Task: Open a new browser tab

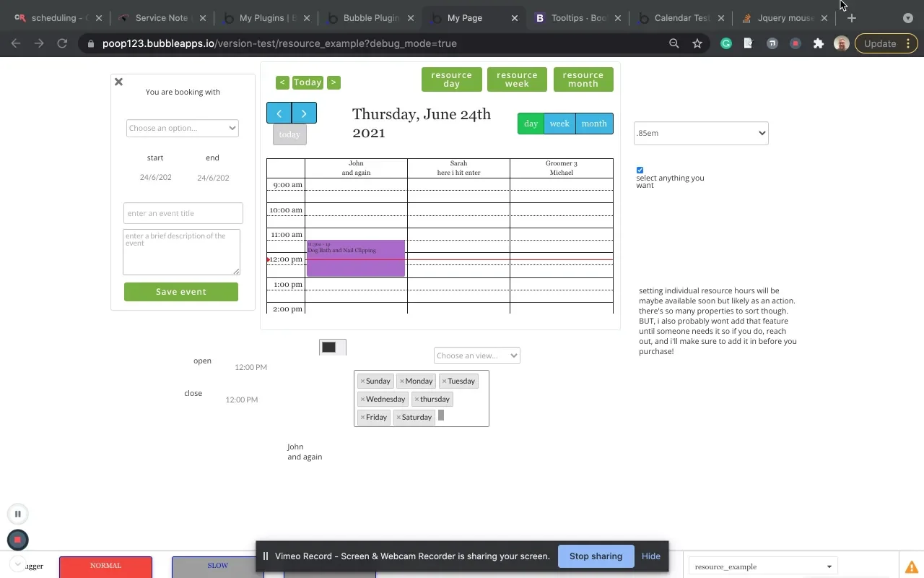Action: (852, 18)
